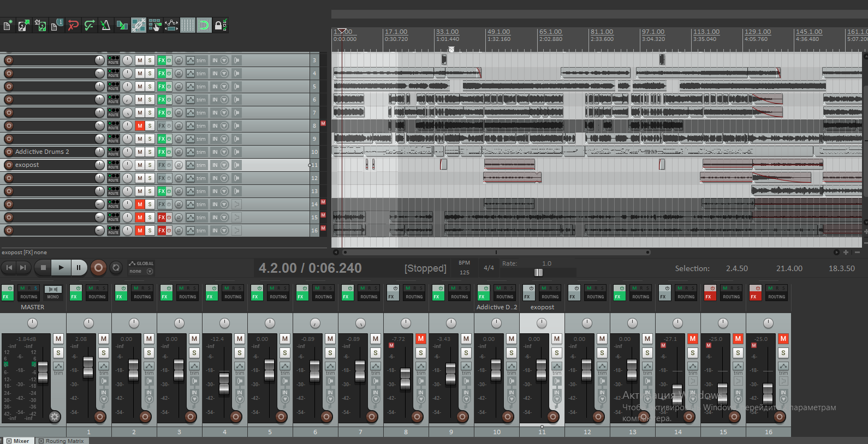868x444 pixels.
Task: Bypass FX on Addictive Drums 2 track
Action: pos(169,152)
